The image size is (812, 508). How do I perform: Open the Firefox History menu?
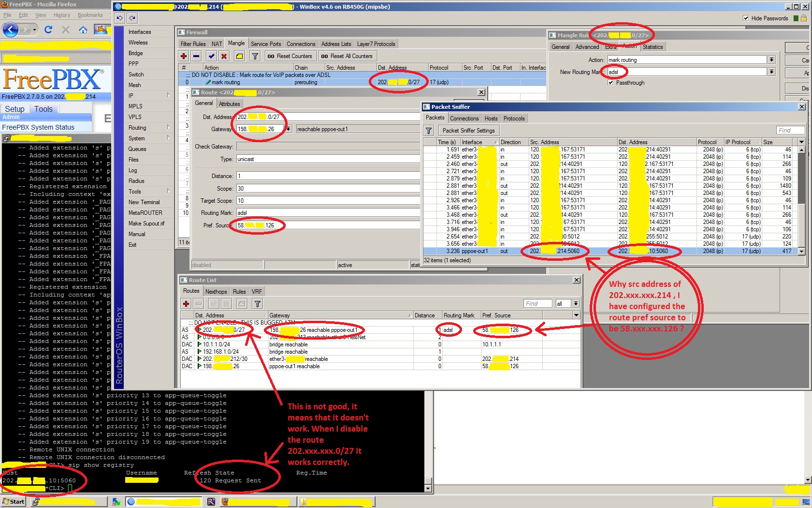(x=62, y=15)
